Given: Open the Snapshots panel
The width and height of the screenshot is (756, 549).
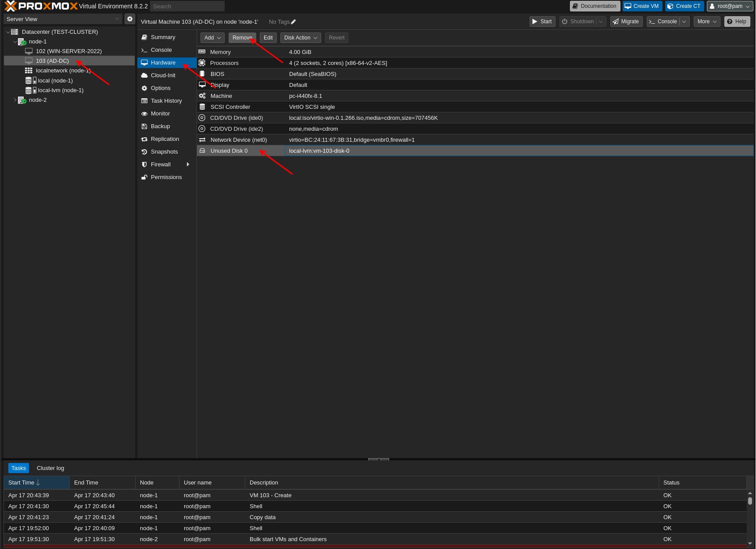Looking at the screenshot, I should [164, 151].
